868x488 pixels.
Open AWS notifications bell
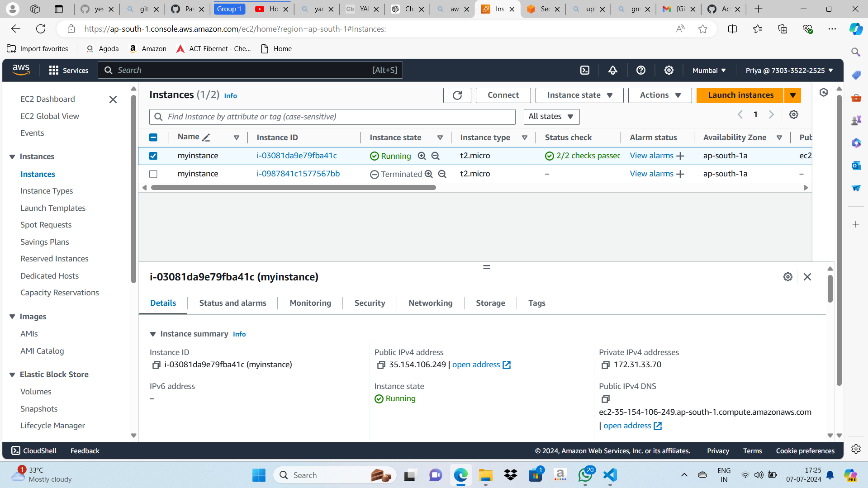click(x=613, y=70)
